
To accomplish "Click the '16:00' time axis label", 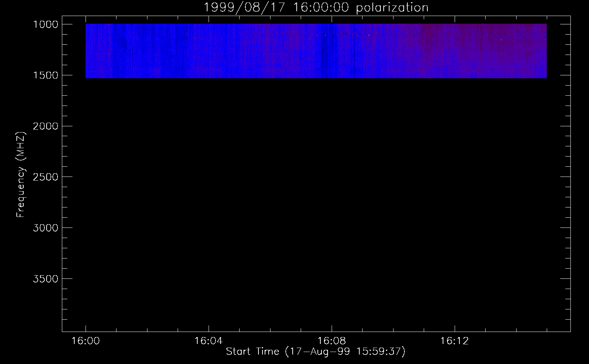I will 86,341.
